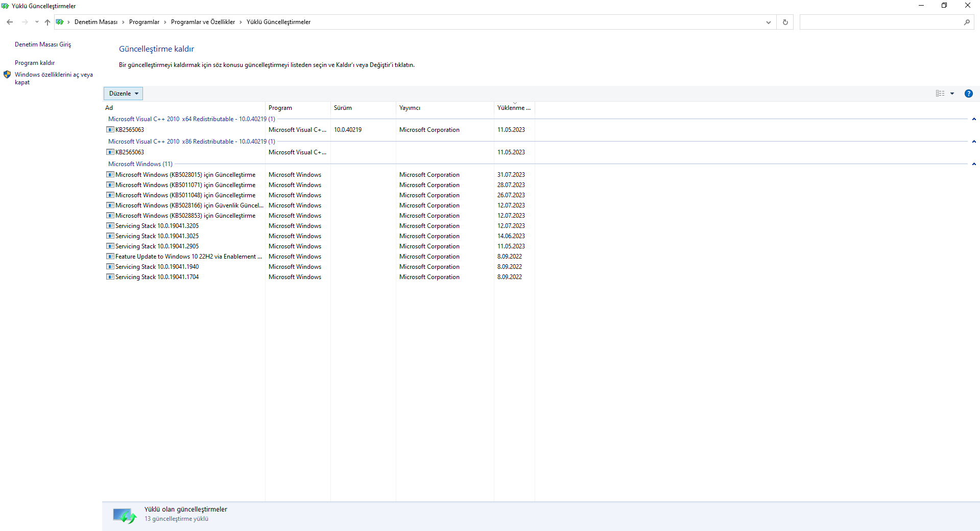
Task: Select Servicing Stack 10.0.19041.2905 name
Action: click(157, 246)
